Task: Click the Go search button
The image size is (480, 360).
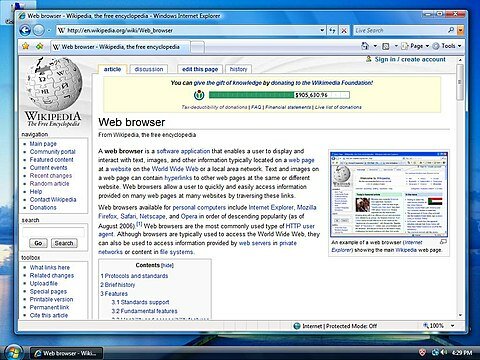Action: point(38,243)
